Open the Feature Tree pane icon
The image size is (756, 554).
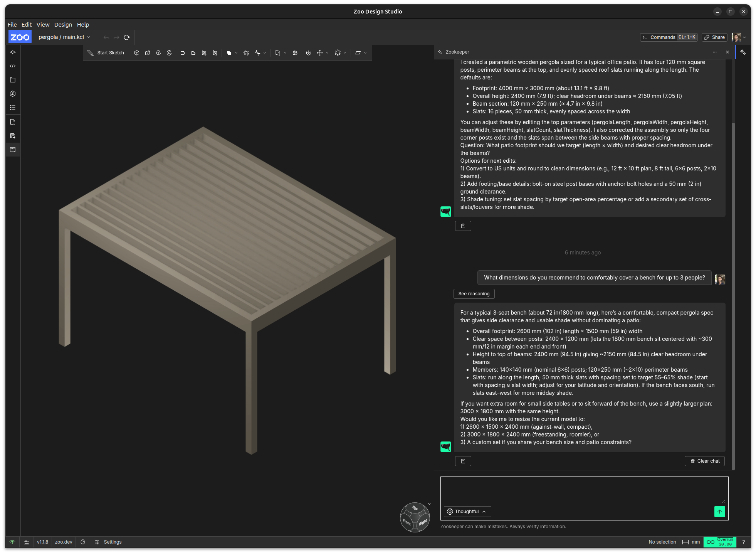tap(13, 52)
